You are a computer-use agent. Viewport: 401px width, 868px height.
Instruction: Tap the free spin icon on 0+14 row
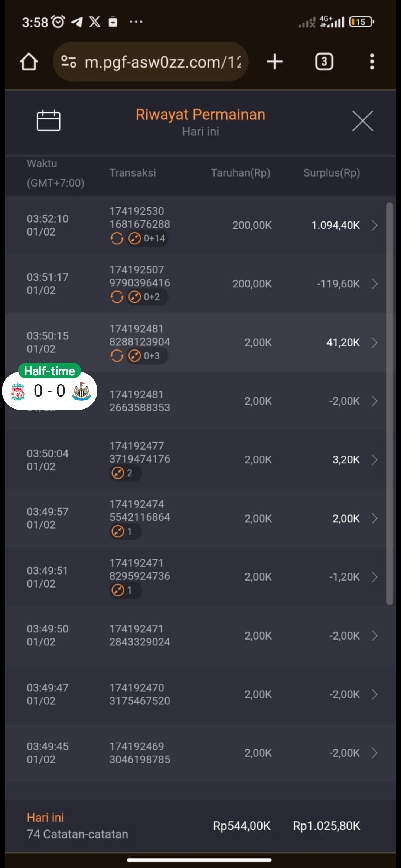tap(117, 239)
